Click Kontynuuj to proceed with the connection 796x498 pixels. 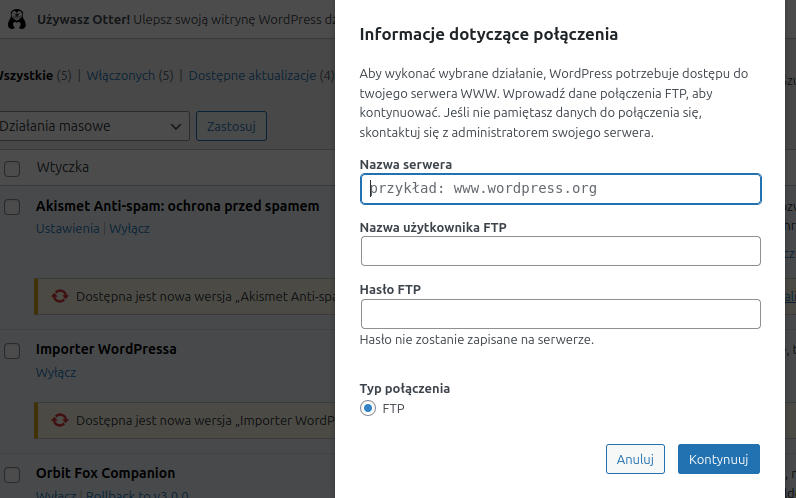[718, 459]
